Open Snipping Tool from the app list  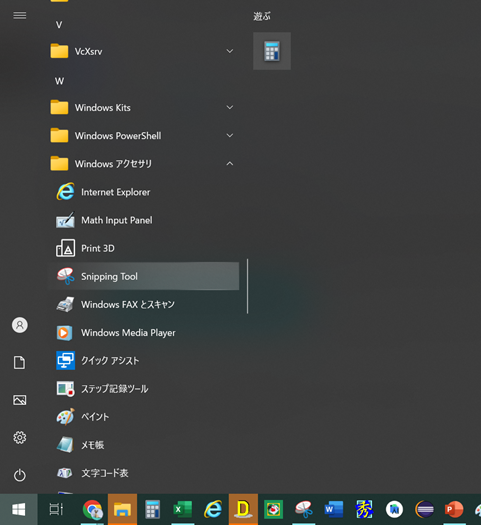(x=144, y=276)
